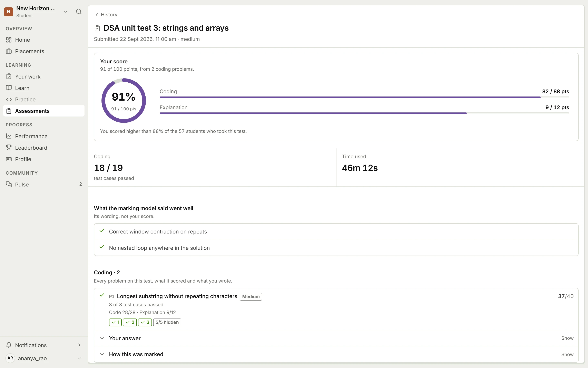Image resolution: width=588 pixels, height=368 pixels.
Task: Select test case 3 chip
Action: tap(145, 322)
